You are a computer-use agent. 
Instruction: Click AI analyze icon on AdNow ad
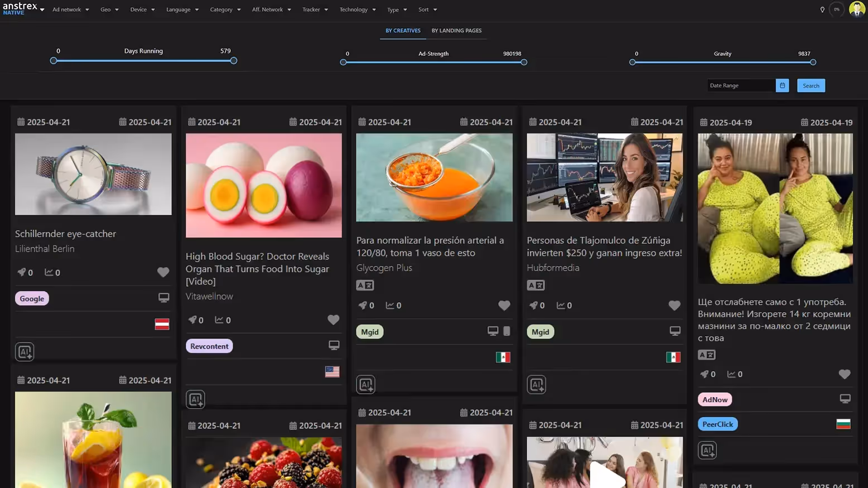pyautogui.click(x=707, y=450)
